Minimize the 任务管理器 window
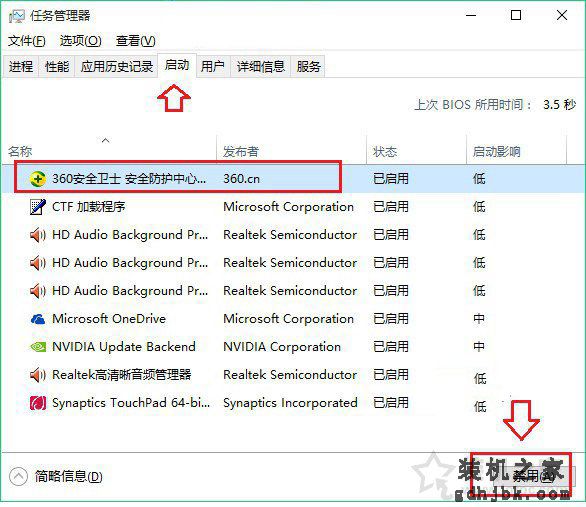 [471, 15]
